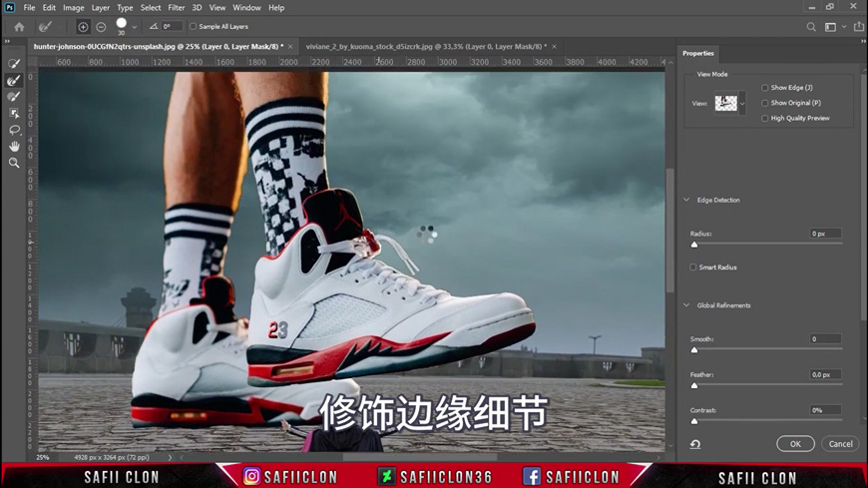Open the Type menu
868x488 pixels.
tap(125, 8)
